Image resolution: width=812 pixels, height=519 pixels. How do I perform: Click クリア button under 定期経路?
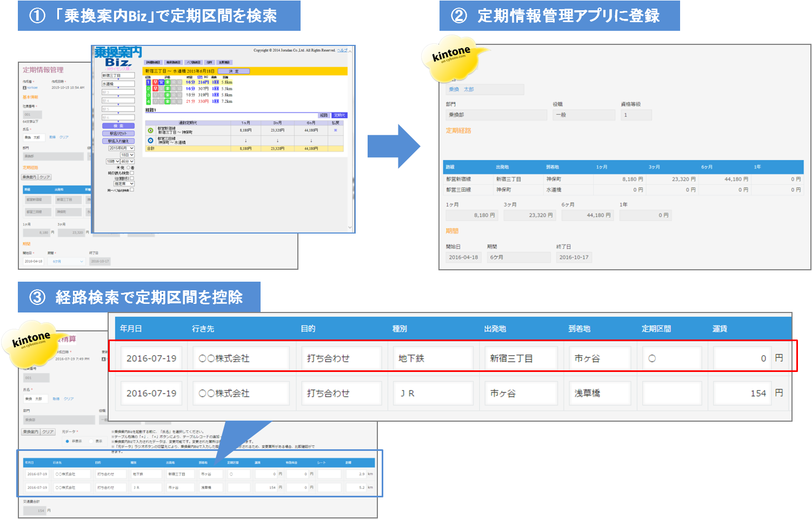[x=45, y=177]
